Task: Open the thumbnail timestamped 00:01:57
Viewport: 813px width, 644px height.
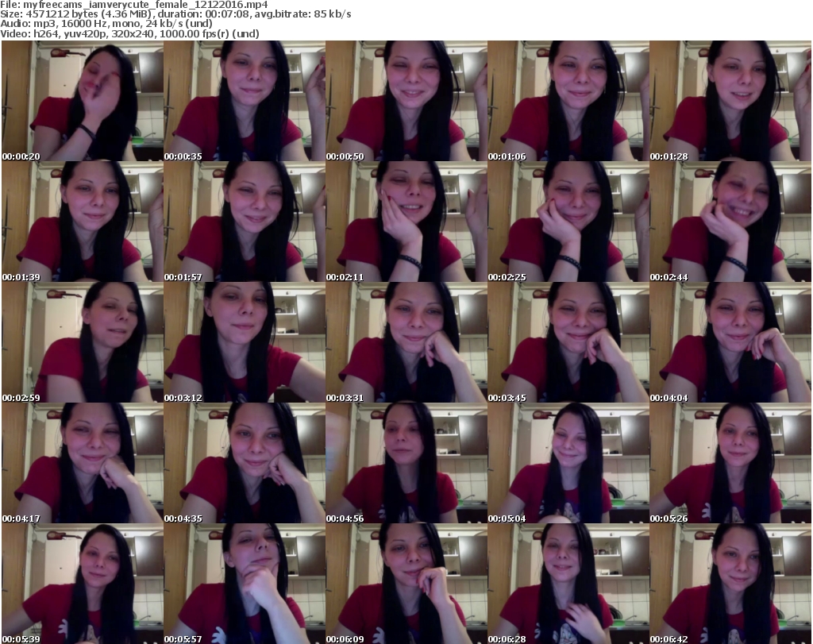Action: tap(245, 222)
